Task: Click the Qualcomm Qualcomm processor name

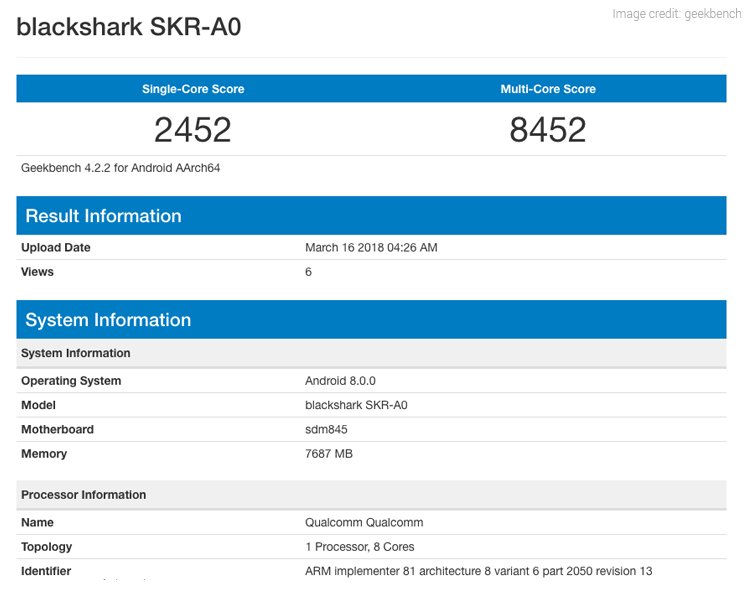Action: pyautogui.click(x=364, y=522)
